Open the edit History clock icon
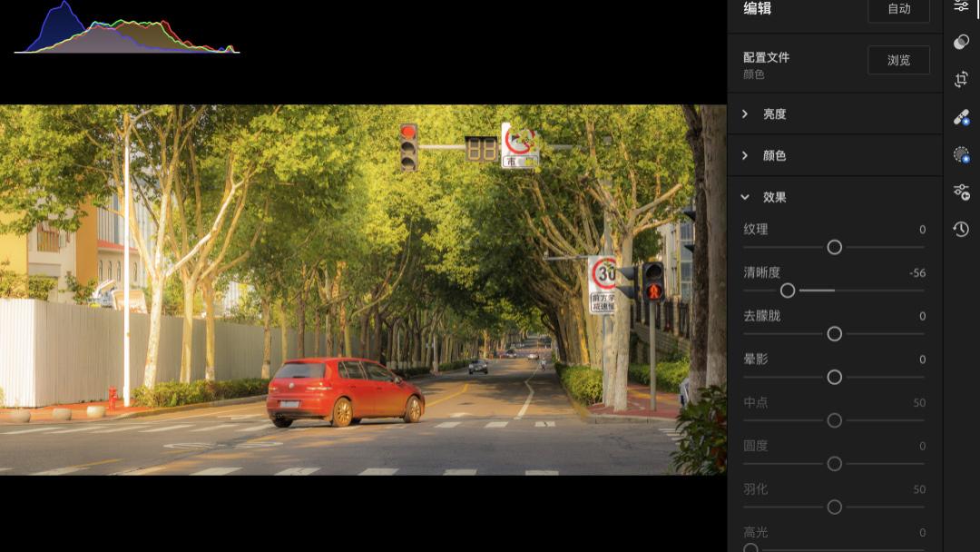The width and height of the screenshot is (980, 552). point(961,229)
